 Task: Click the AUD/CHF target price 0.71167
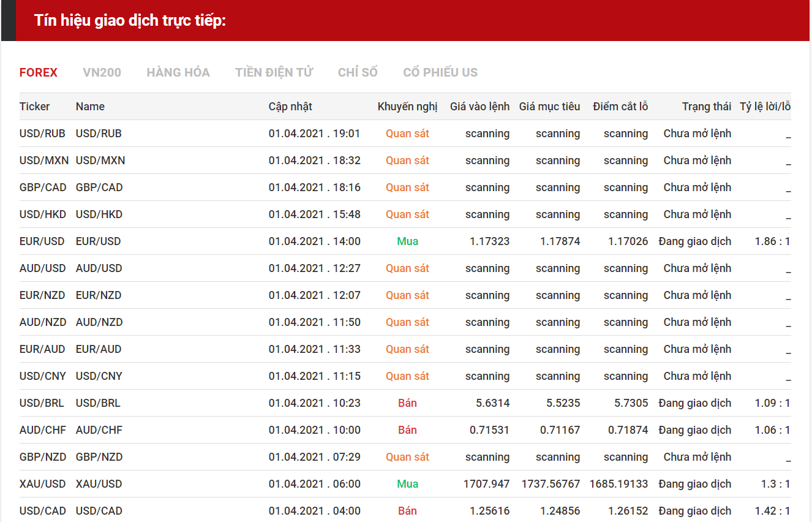tap(560, 430)
